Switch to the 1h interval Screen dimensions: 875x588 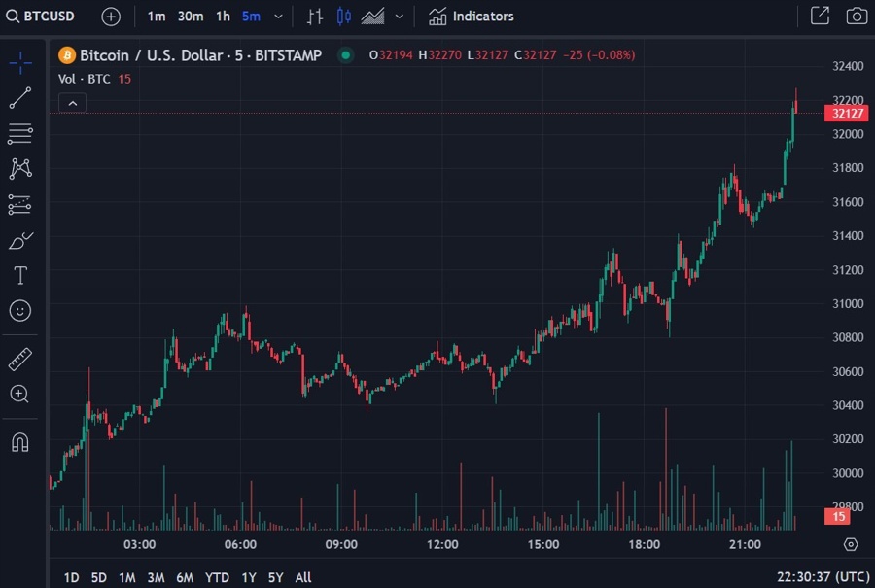[x=224, y=17]
